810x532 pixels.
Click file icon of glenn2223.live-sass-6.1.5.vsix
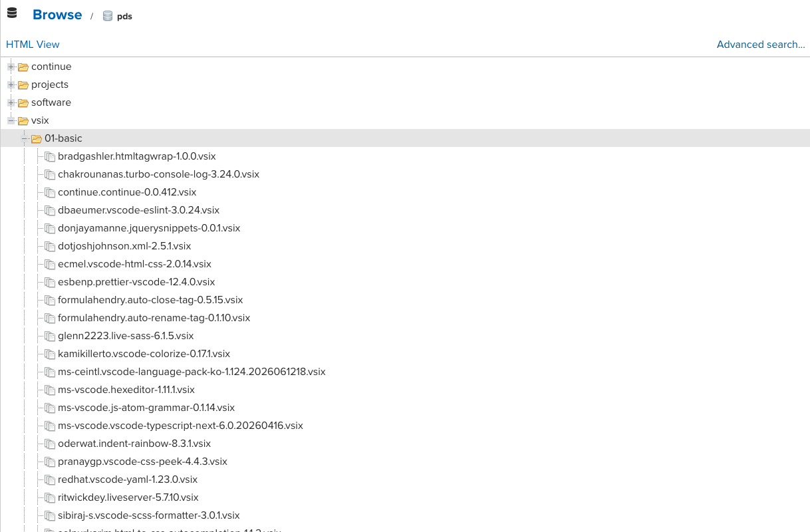click(50, 336)
